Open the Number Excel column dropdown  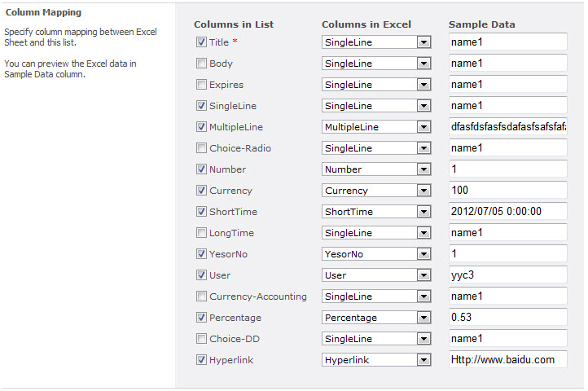pyautogui.click(x=376, y=169)
